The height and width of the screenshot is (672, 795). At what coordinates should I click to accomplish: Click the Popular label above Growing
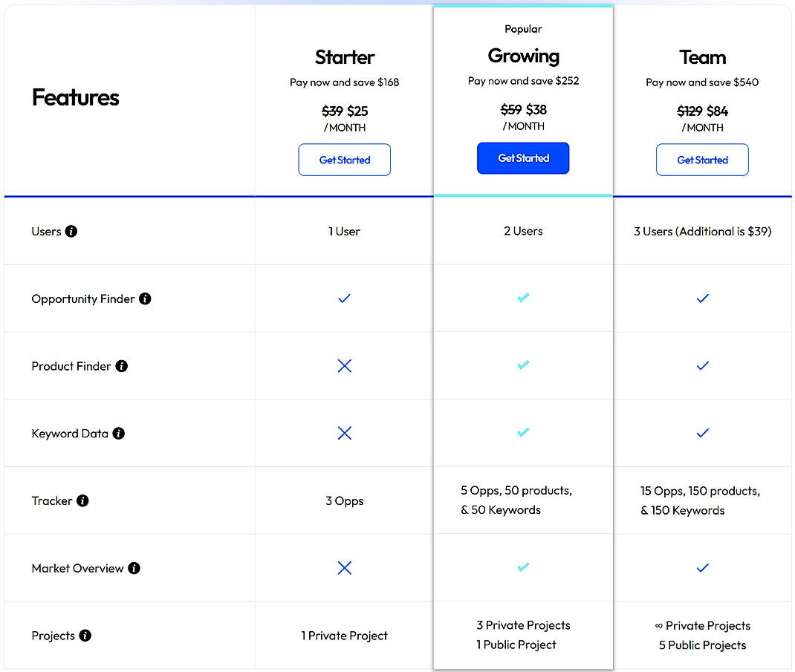pyautogui.click(x=523, y=28)
